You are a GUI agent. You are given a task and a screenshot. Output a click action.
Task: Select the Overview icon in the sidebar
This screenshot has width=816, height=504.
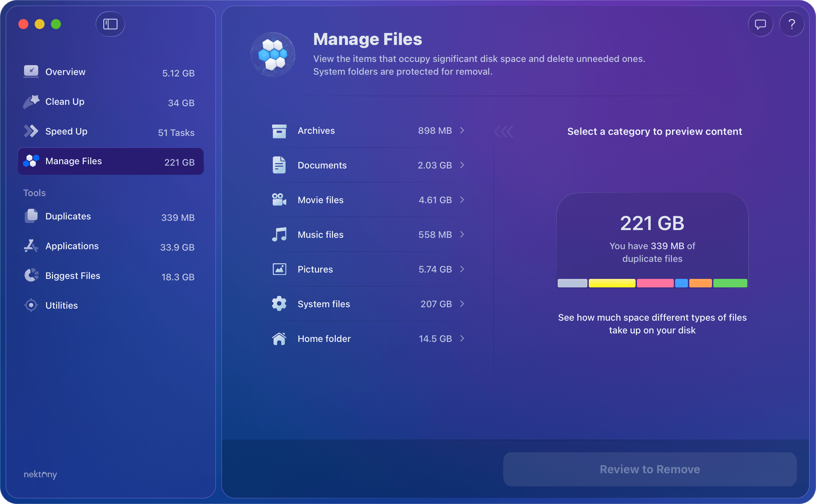tap(31, 71)
